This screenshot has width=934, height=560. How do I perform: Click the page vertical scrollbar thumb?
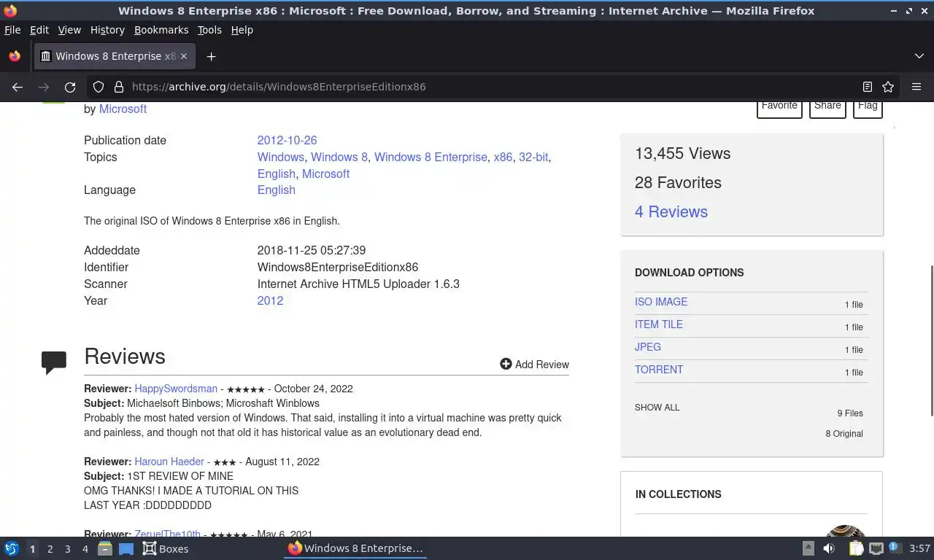pos(931,341)
